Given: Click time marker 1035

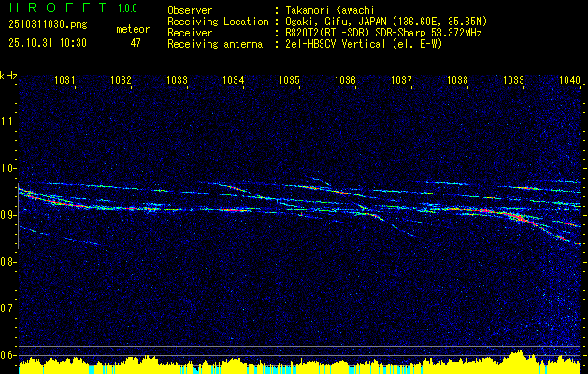Looking at the screenshot, I should 290,79.
